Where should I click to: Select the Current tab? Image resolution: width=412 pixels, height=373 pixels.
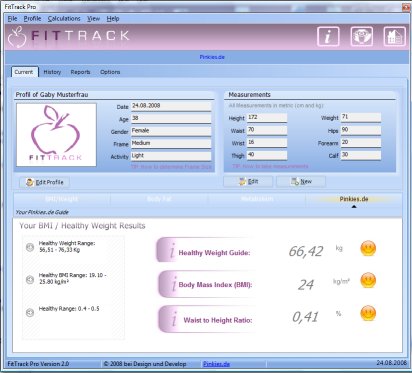click(x=24, y=72)
